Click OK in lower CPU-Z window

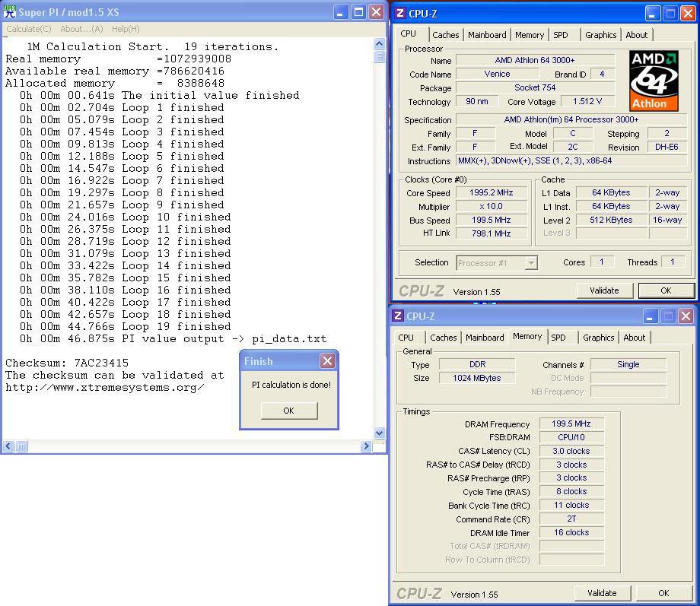663,593
